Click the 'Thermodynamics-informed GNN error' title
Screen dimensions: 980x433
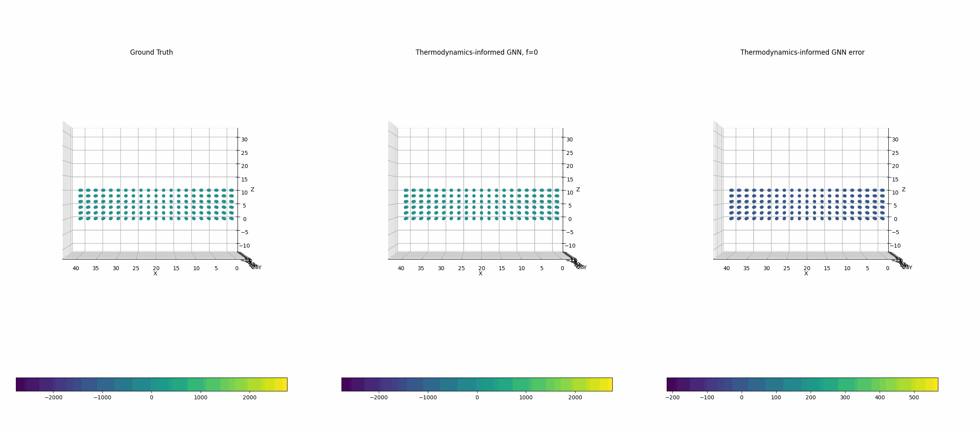pos(802,52)
